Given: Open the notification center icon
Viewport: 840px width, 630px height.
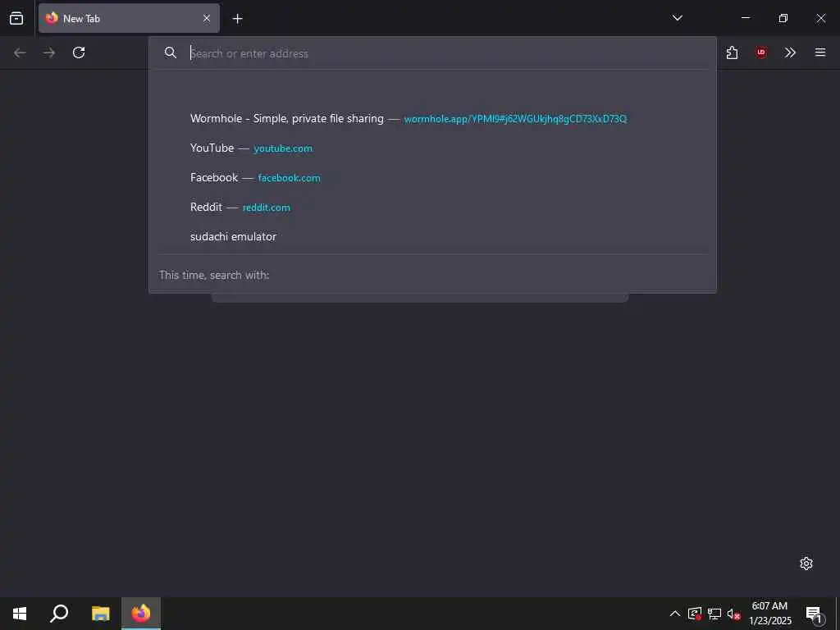Looking at the screenshot, I should click(814, 614).
